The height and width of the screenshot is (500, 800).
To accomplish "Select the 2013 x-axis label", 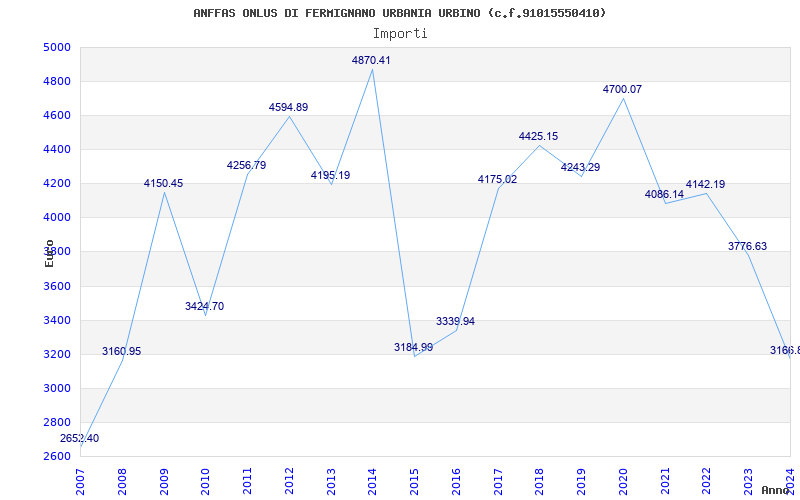I will coord(331,482).
